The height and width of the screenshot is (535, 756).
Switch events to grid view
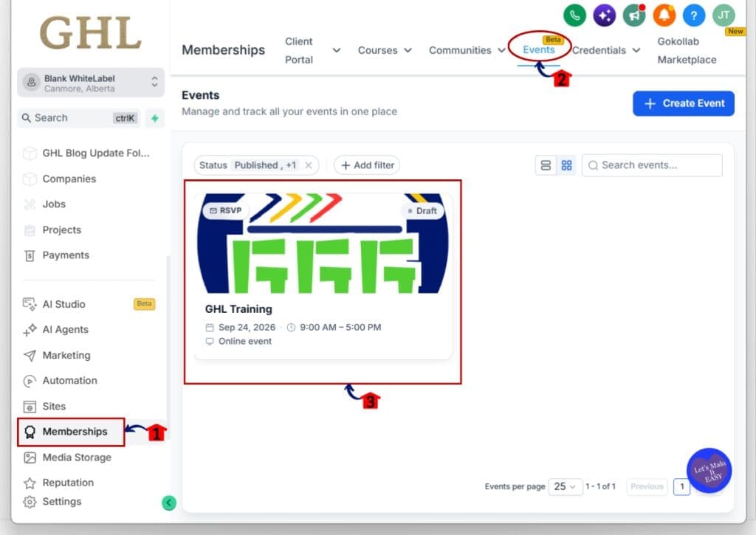click(566, 165)
